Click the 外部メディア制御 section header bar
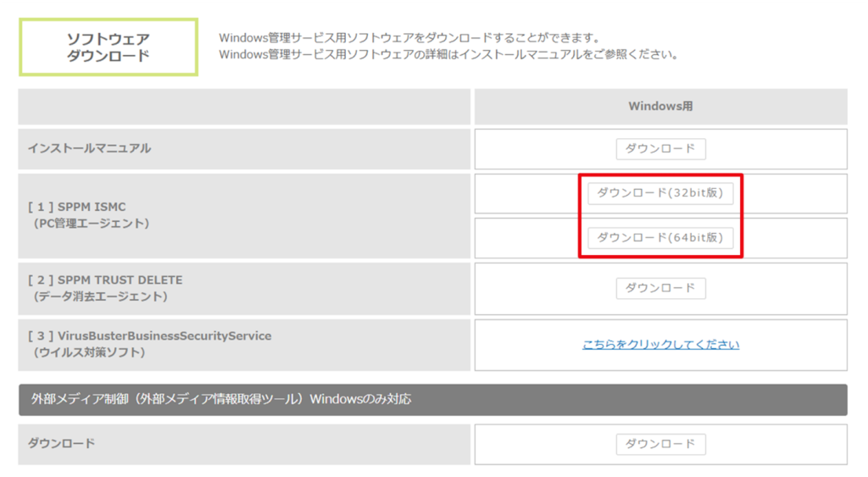 pos(433,400)
